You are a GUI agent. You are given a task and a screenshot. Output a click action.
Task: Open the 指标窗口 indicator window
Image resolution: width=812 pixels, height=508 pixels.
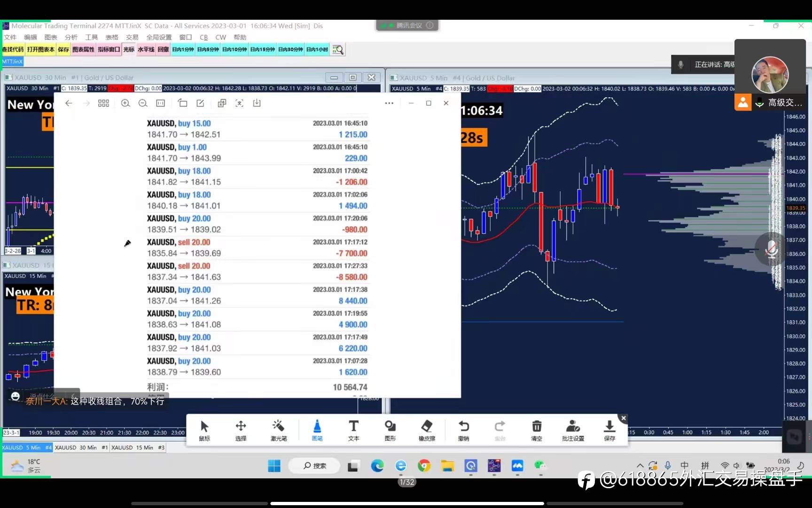(x=109, y=49)
